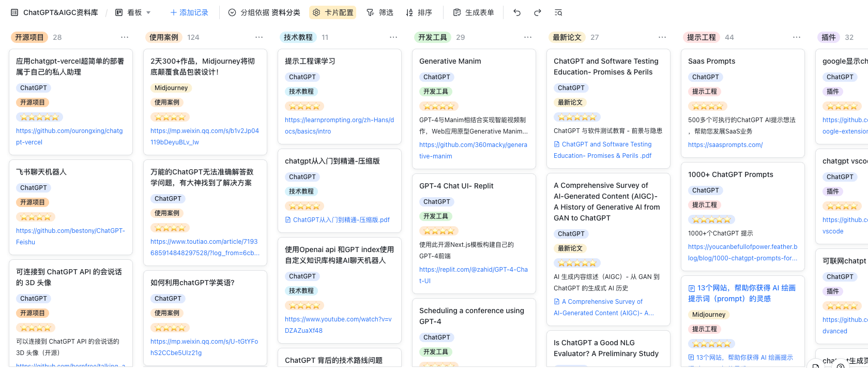Click the 开源项目 group header tag
The image size is (868, 368).
(x=29, y=37)
